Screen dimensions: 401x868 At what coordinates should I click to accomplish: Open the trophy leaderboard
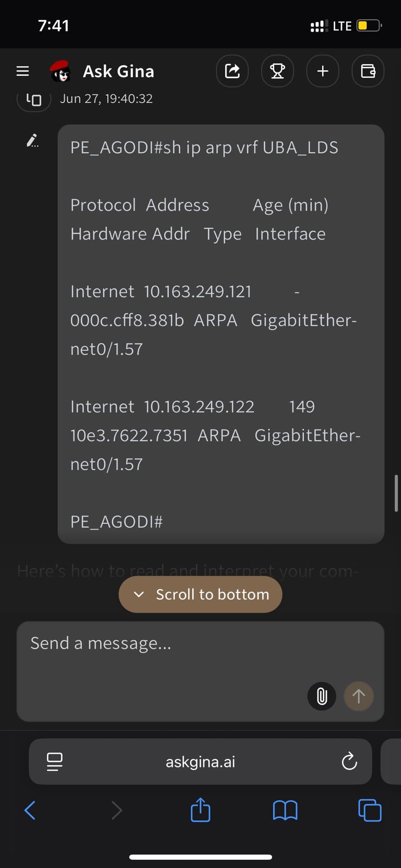pos(277,71)
